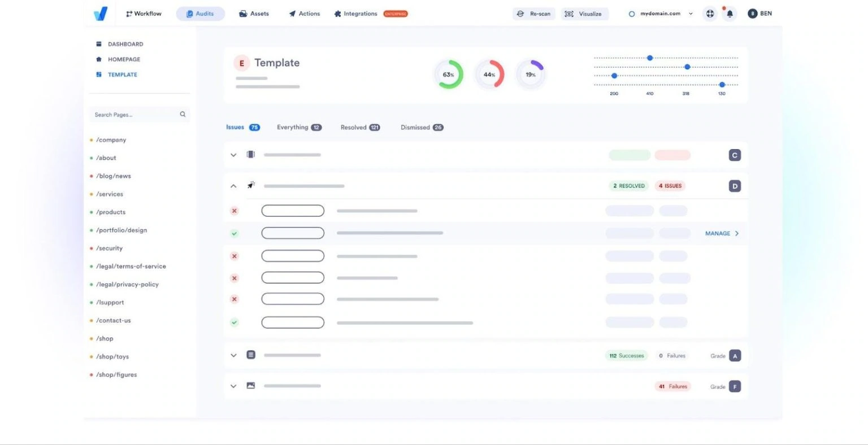Click the list icon in the 112 Successes row
The height and width of the screenshot is (445, 868).
point(251,355)
